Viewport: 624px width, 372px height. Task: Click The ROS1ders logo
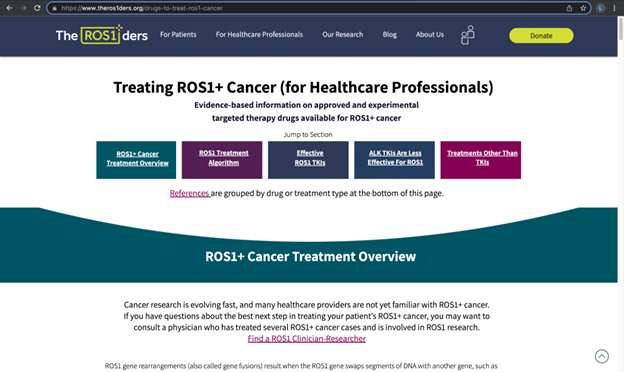[x=102, y=35]
